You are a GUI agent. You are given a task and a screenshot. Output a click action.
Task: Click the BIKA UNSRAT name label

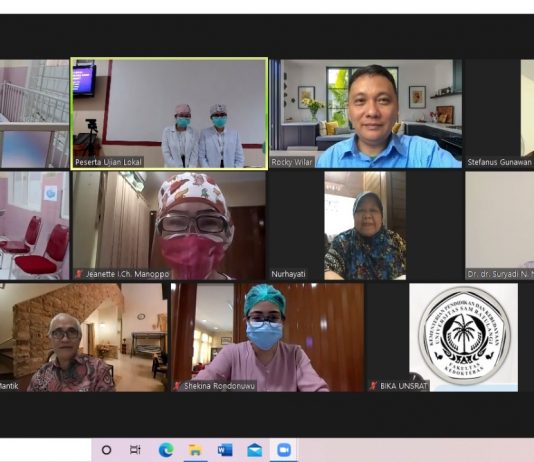pos(404,386)
